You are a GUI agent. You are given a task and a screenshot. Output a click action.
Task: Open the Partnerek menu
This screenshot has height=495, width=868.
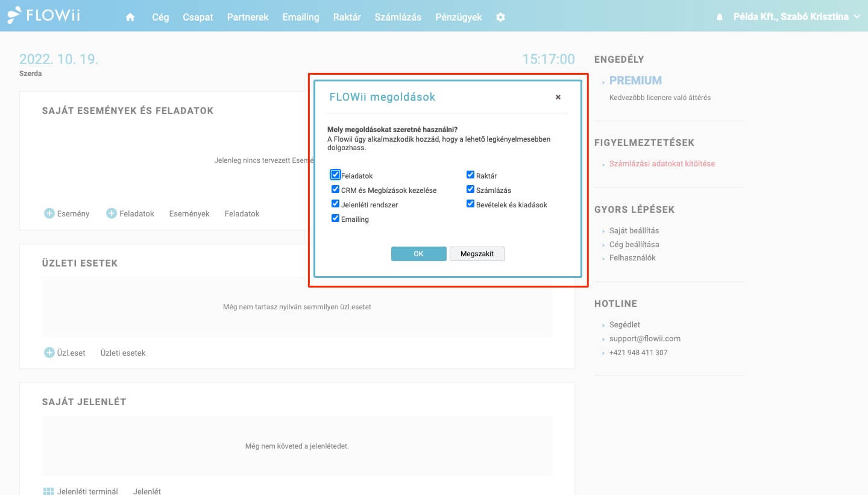point(248,17)
